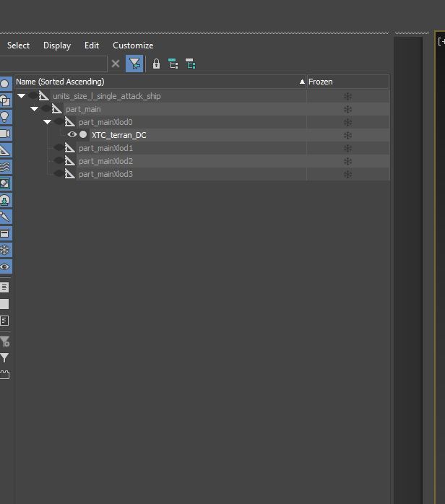Collapse the units_size_l_single_attack_ship node
The image size is (445, 504).
(x=22, y=96)
